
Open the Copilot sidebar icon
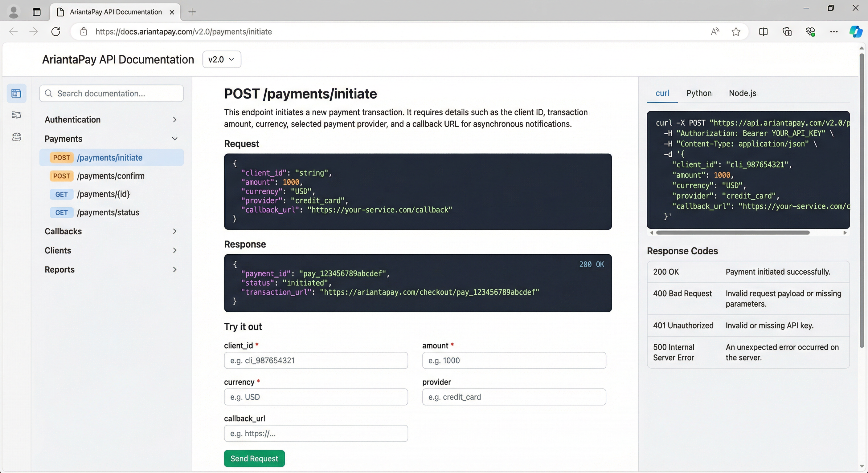click(855, 32)
